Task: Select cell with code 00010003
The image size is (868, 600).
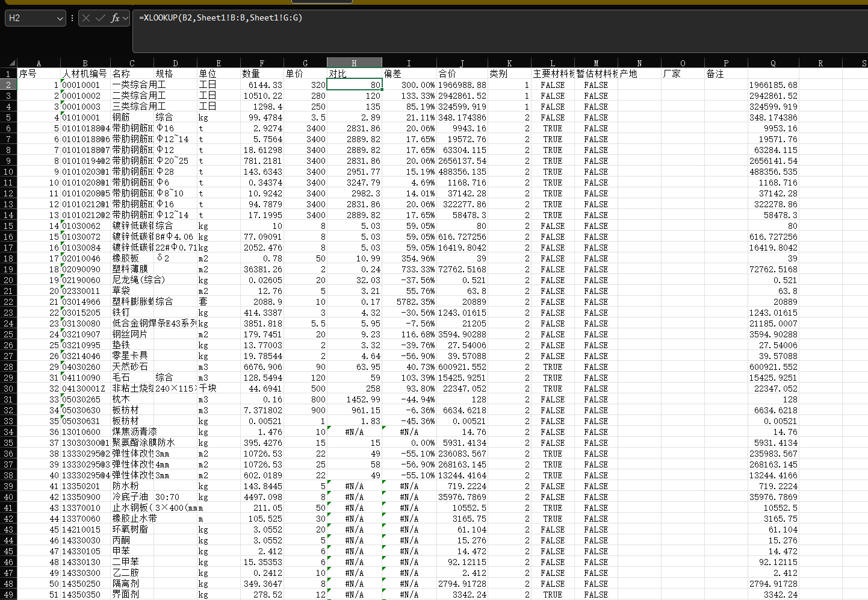Action: click(85, 107)
